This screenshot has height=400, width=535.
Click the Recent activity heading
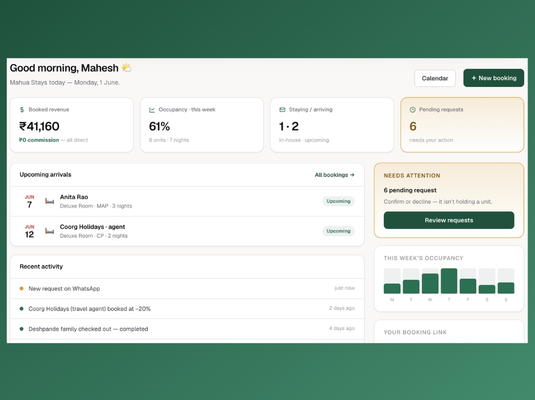[x=41, y=267]
